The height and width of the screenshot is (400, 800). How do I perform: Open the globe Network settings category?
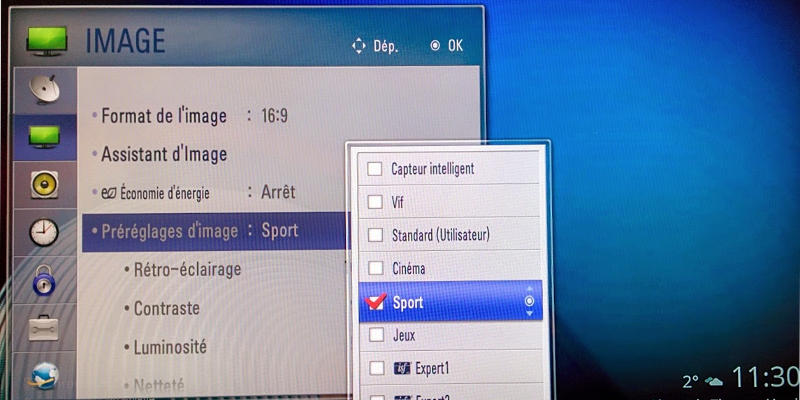point(43,376)
